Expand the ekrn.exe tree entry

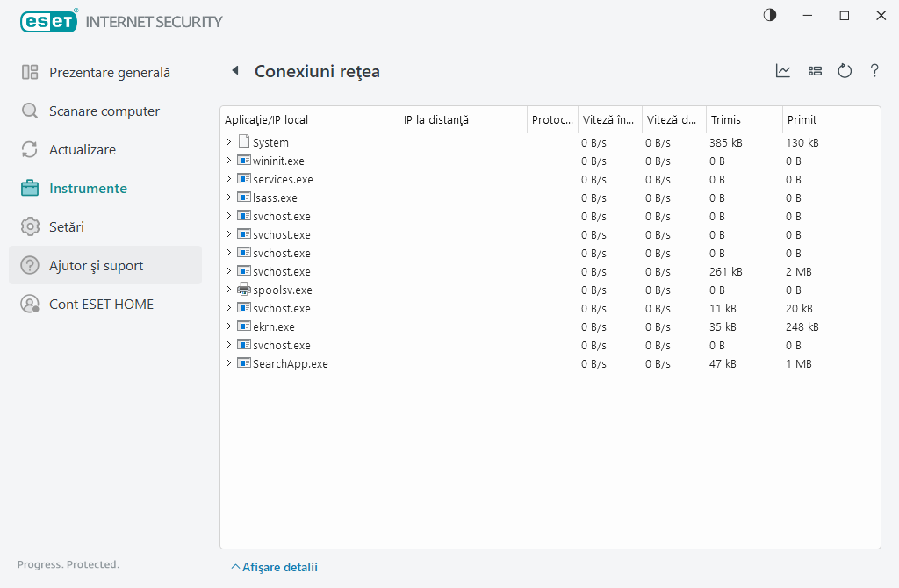coord(228,326)
